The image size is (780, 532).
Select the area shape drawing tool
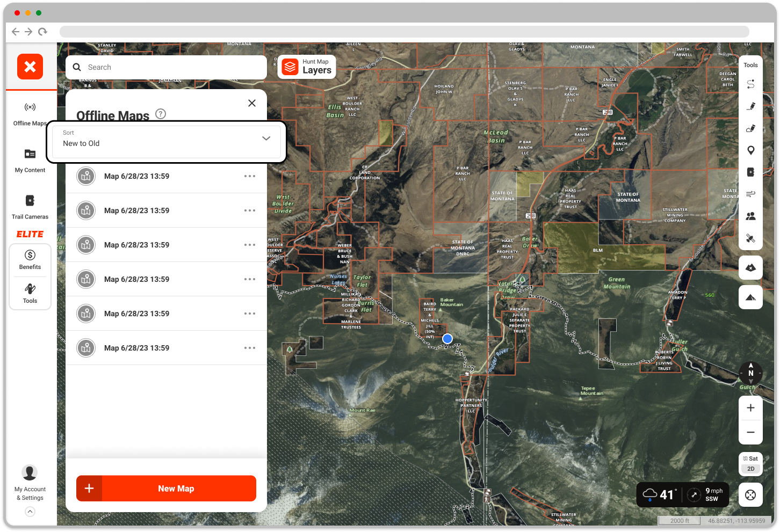click(750, 128)
